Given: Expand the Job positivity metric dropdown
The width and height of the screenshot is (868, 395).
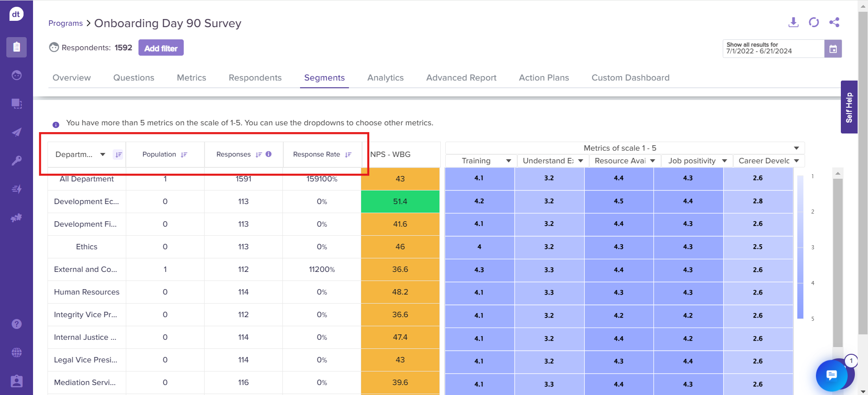Looking at the screenshot, I should pyautogui.click(x=724, y=161).
